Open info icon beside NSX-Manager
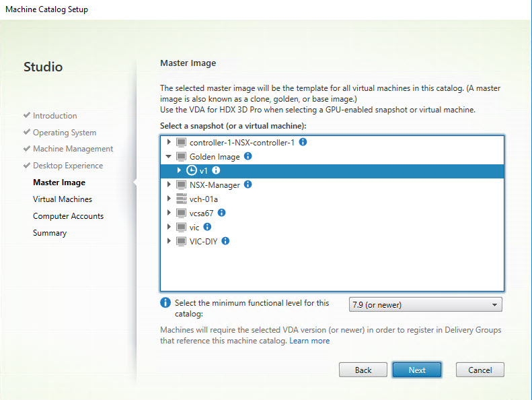Image resolution: width=532 pixels, height=400 pixels. (x=248, y=185)
